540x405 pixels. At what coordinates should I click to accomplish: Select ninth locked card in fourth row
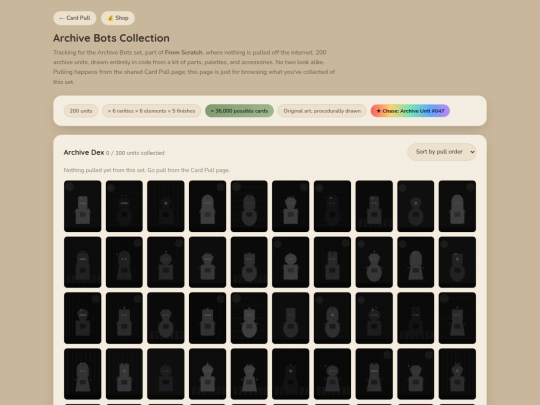tap(416, 374)
